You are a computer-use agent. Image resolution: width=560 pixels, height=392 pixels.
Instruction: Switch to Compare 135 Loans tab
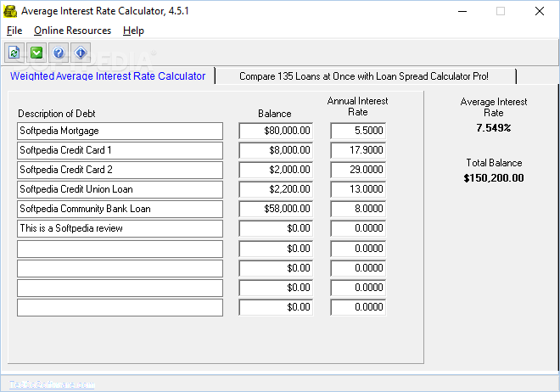tap(364, 76)
